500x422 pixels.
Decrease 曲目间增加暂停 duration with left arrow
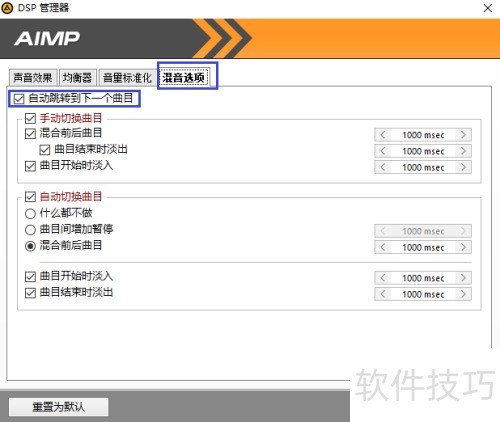click(x=383, y=231)
